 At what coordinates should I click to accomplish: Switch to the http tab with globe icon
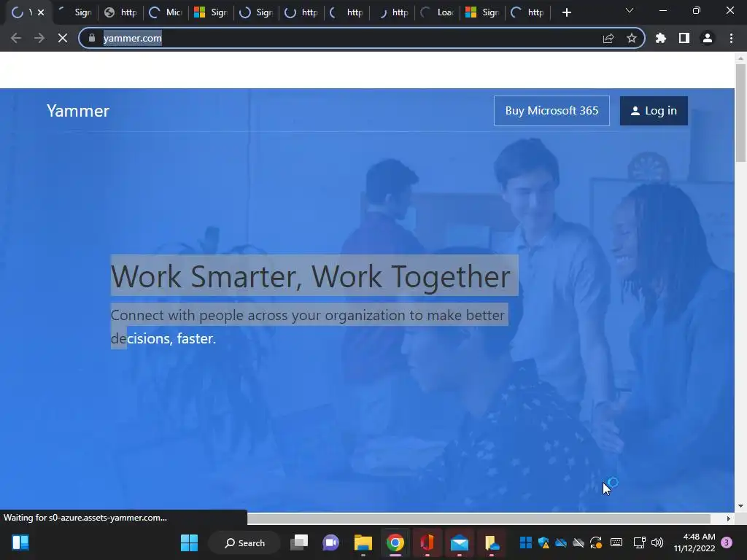pos(120,13)
